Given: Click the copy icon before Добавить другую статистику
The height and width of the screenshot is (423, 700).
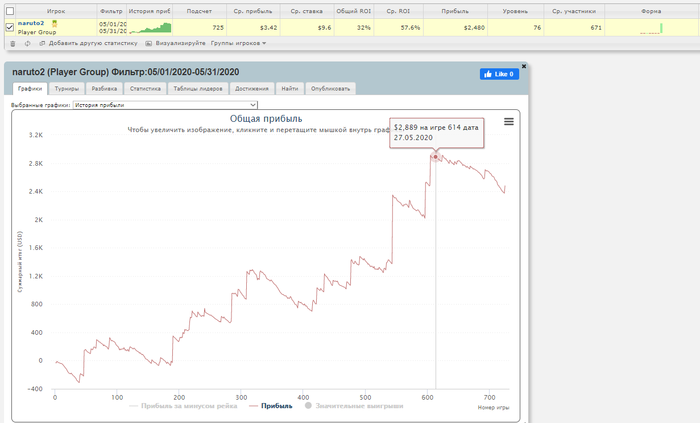Looking at the screenshot, I should pos(42,43).
